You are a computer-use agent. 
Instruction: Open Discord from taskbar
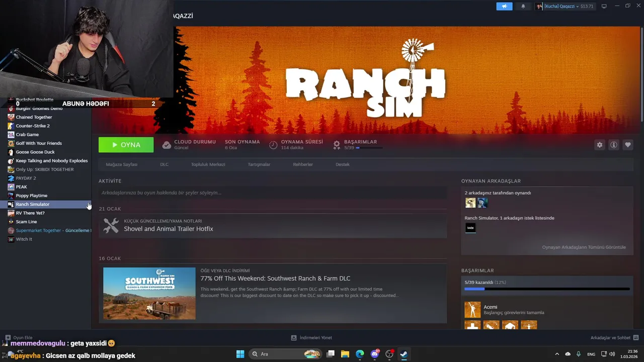pos(375,354)
